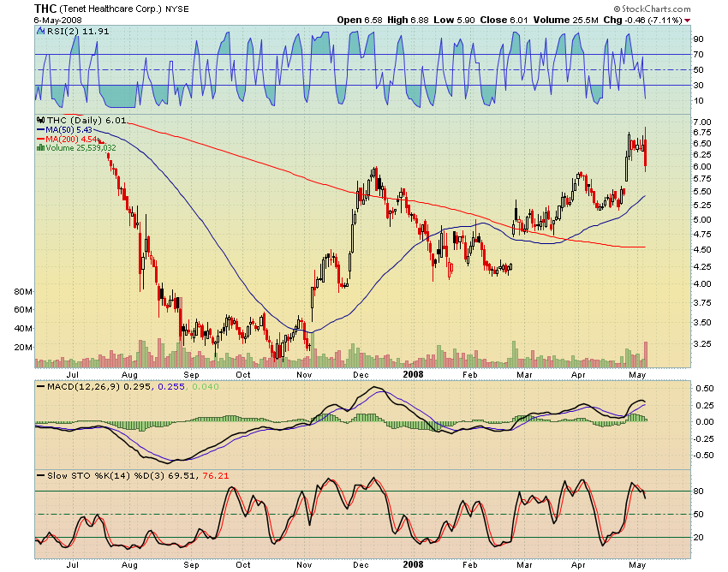The height and width of the screenshot is (572, 728).
Task: Click the green volume bars legend icon
Action: coord(40,147)
